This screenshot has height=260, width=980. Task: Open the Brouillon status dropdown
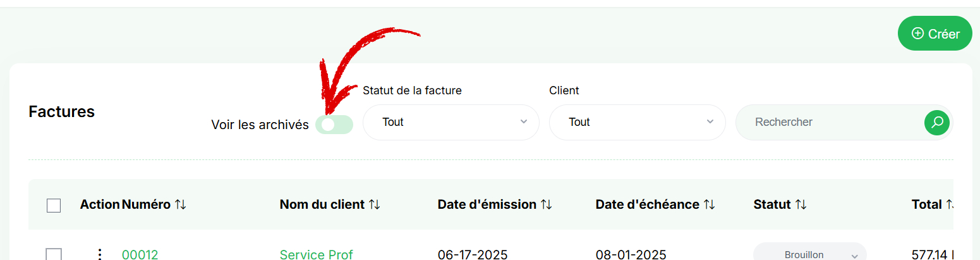pyautogui.click(x=810, y=252)
